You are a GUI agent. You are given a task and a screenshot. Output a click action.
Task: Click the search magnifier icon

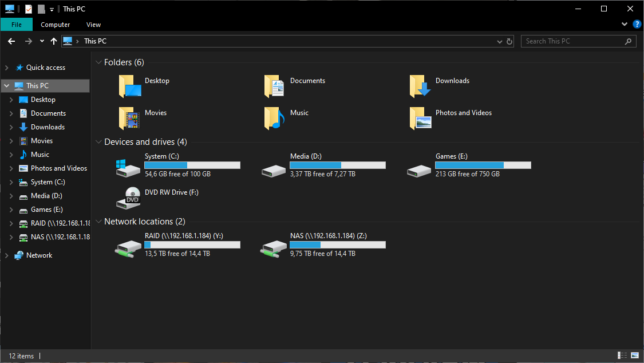(628, 41)
